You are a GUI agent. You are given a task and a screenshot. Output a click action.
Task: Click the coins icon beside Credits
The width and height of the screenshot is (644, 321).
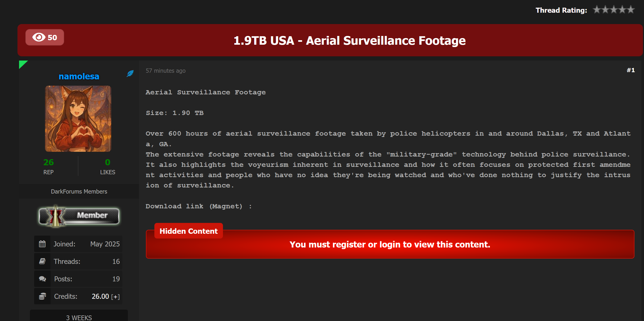[42, 296]
